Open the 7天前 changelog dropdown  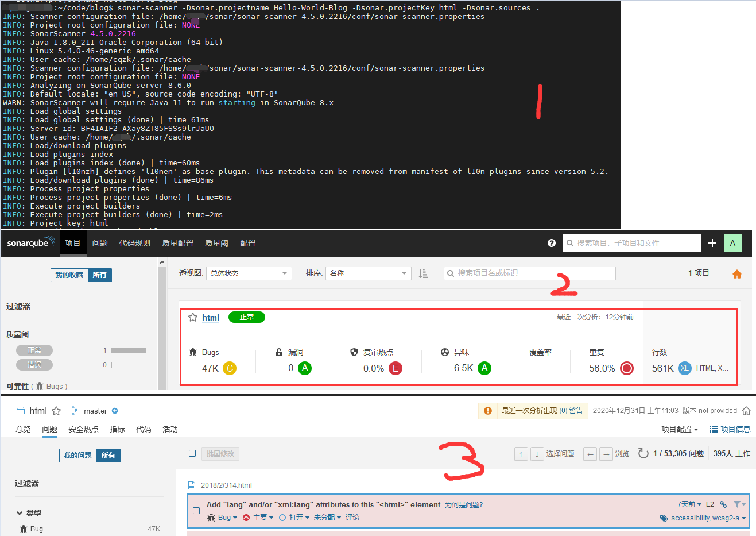pyautogui.click(x=689, y=504)
